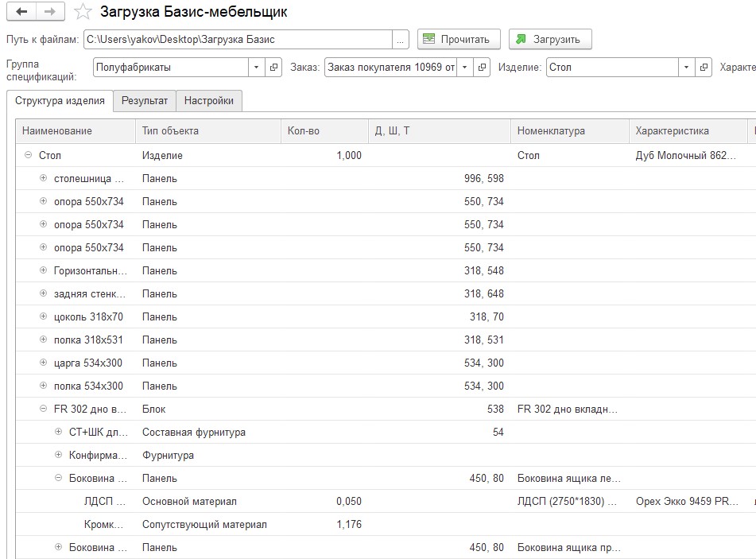Expand the столешница panel row
756x559 pixels.
tap(44, 179)
